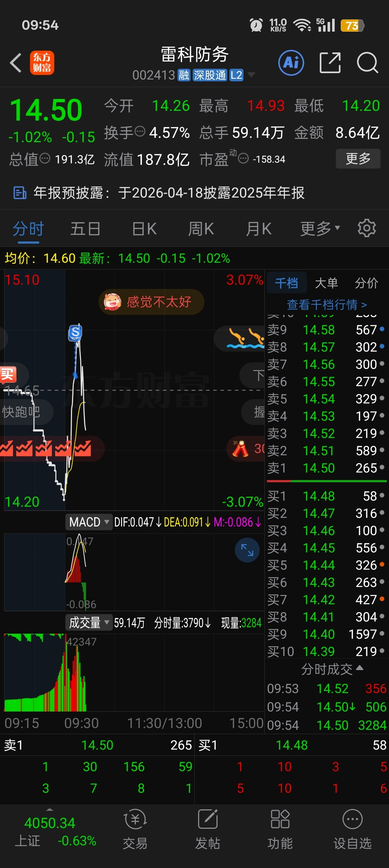Tap the 买 tag on chart
Image resolution: width=389 pixels, height=868 pixels.
point(9,374)
